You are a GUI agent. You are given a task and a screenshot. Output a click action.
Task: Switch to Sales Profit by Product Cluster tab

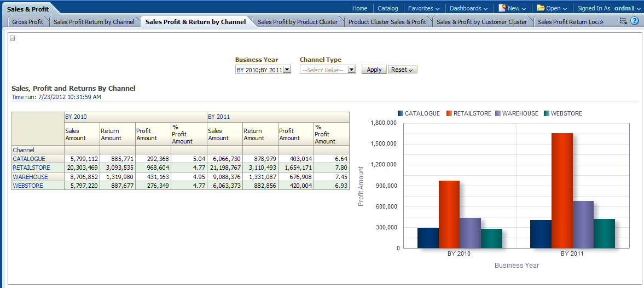pyautogui.click(x=298, y=22)
